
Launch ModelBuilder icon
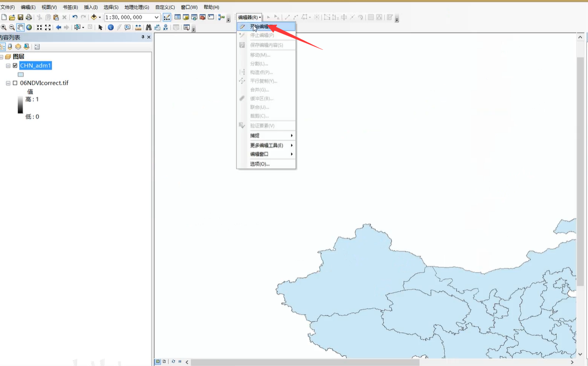point(221,17)
